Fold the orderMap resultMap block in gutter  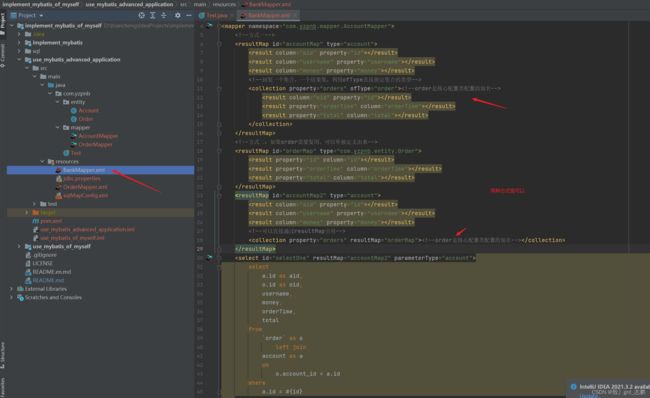point(219,151)
